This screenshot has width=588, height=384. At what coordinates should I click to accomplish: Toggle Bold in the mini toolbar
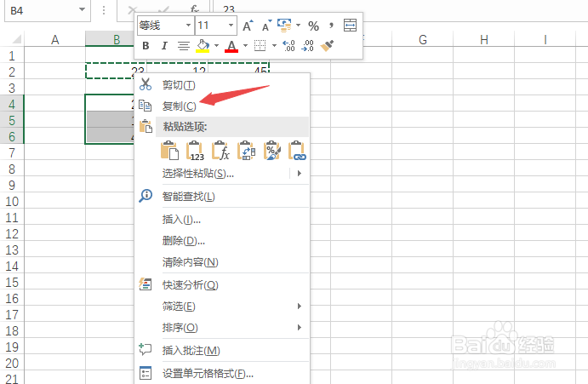146,46
